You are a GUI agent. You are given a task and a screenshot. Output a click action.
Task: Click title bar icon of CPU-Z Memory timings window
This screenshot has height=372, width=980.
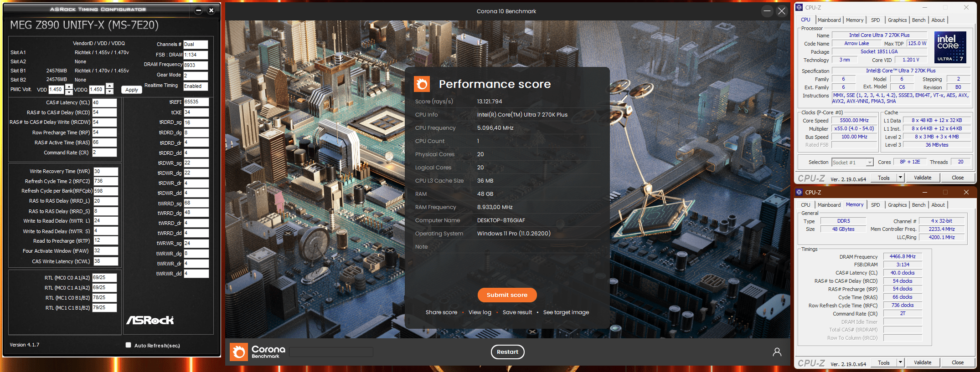[799, 192]
